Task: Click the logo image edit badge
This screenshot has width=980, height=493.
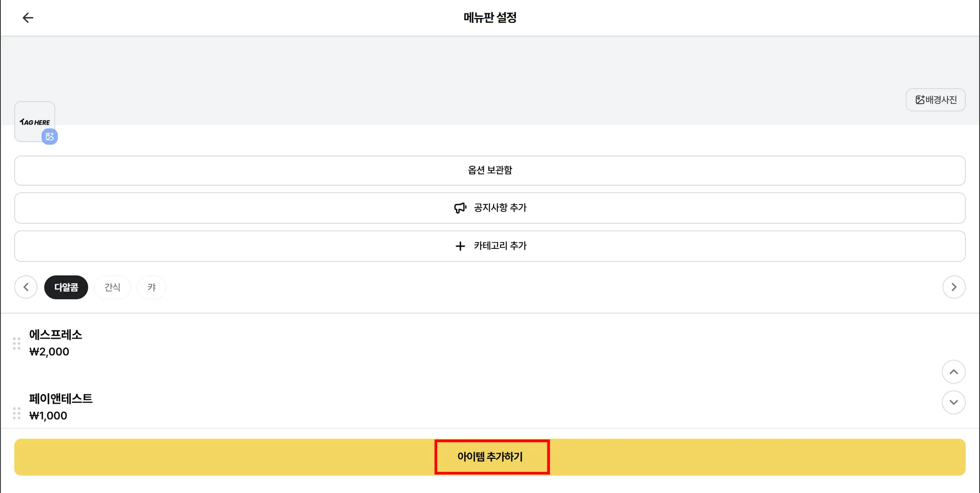Action: [x=50, y=136]
